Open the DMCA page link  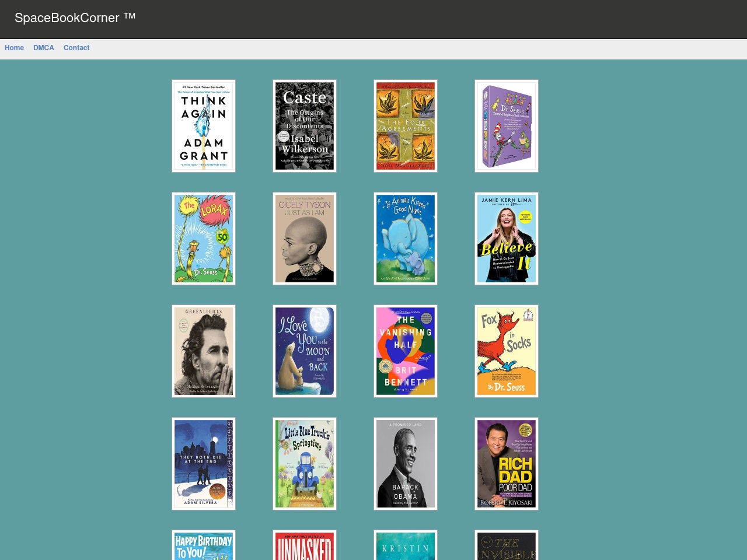44,48
